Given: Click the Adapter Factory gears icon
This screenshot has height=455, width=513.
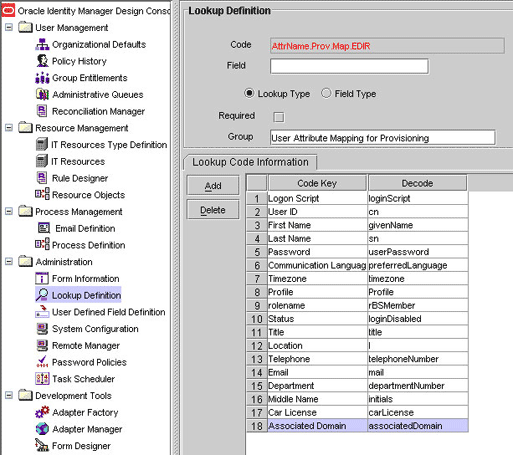Looking at the screenshot, I should point(42,412).
